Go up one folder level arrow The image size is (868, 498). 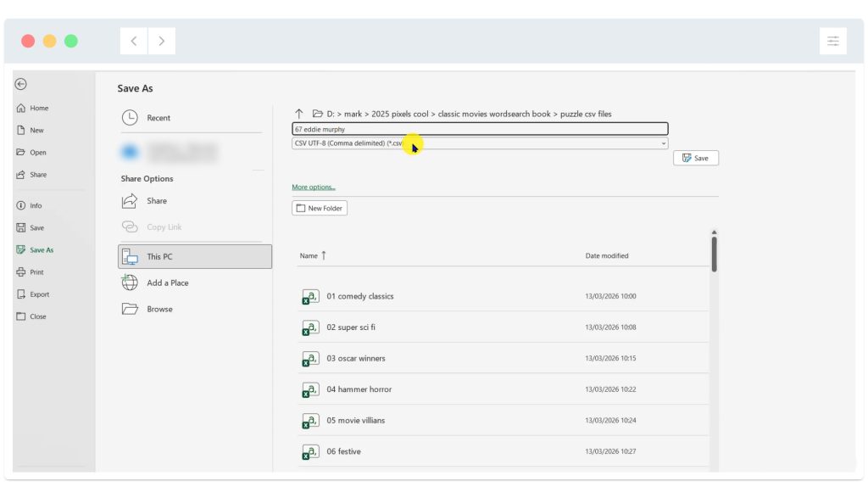[299, 114]
